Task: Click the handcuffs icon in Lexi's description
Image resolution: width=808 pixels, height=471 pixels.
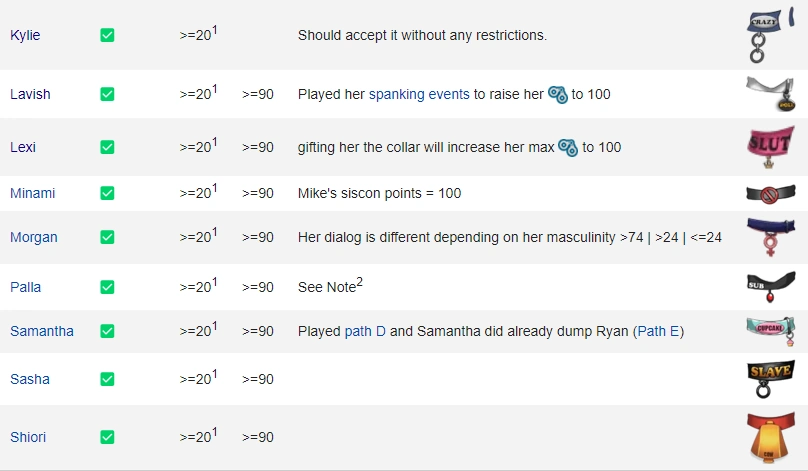Action: point(568,147)
